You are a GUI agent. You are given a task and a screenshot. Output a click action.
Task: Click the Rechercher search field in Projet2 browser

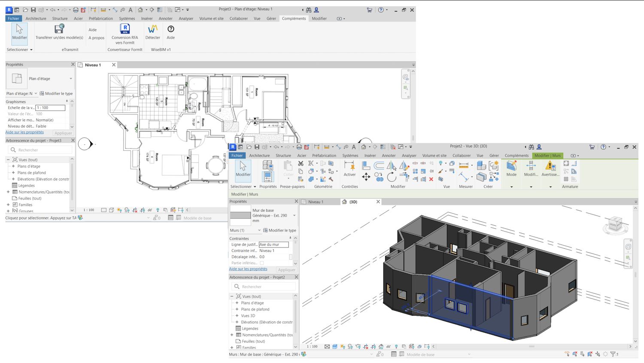pyautogui.click(x=263, y=286)
